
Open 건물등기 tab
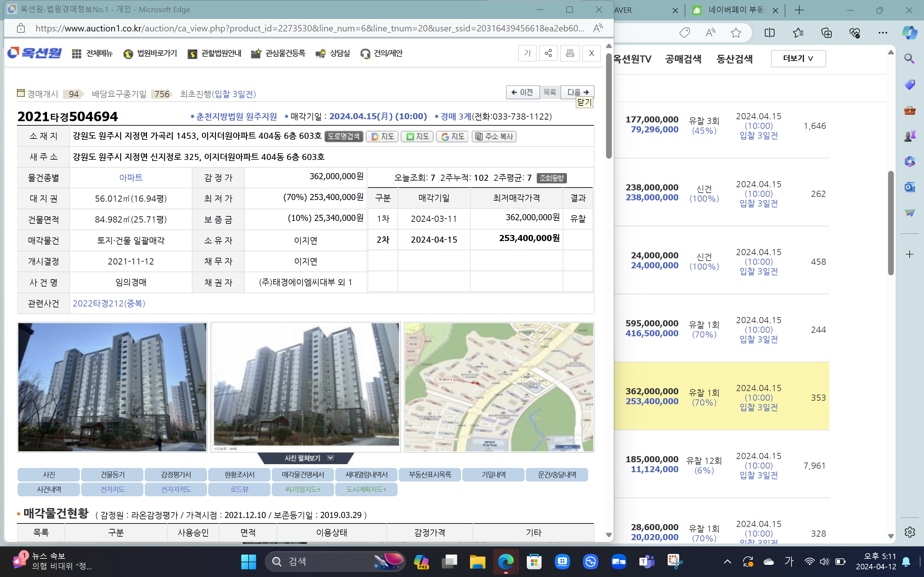(x=112, y=475)
